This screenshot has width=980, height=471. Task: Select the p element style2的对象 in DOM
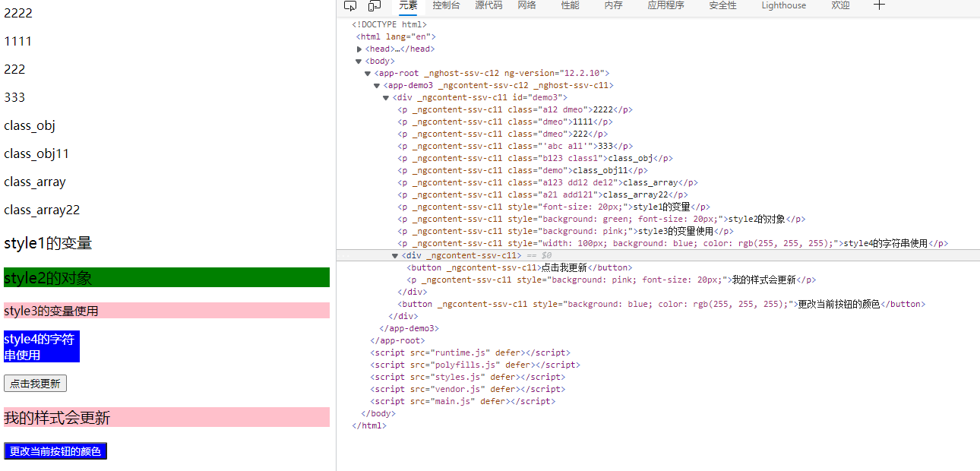coord(601,219)
